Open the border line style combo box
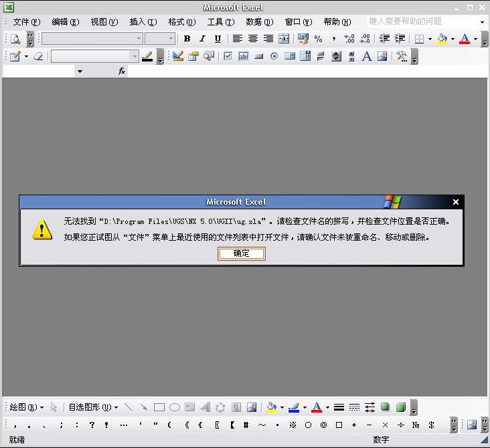490x448 pixels. [94, 57]
